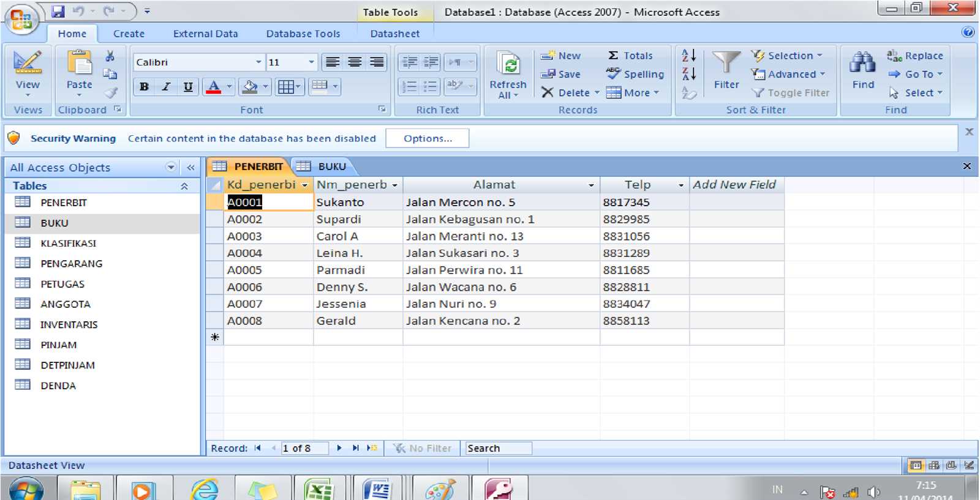Open the Create ribbon tab
Viewport: 980px width, 500px height.
pos(129,34)
